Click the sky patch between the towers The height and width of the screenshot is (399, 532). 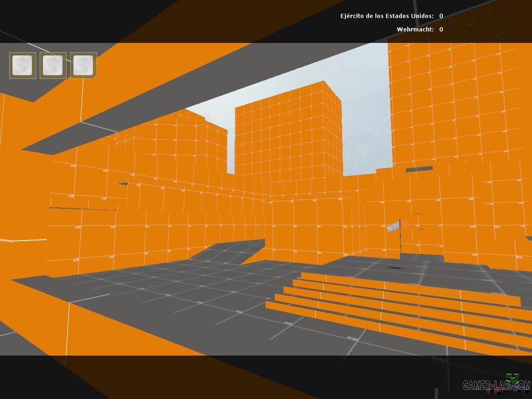tap(365, 115)
